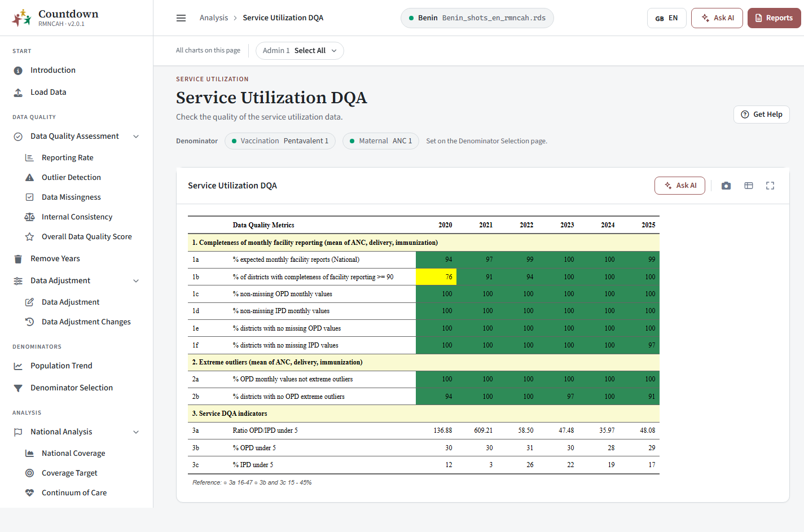Click Maternal ANC 1 denominator chip
The image size is (804, 532).
pyautogui.click(x=381, y=141)
